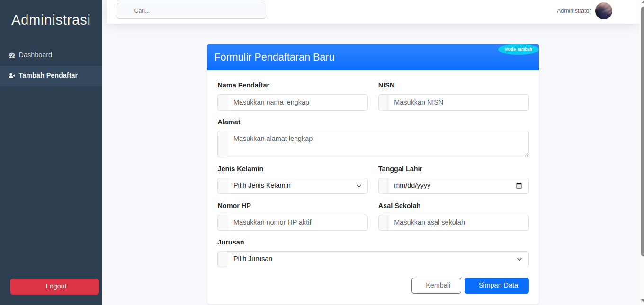Focus the Alamat text area
This screenshot has height=305, width=644.
click(x=377, y=144)
